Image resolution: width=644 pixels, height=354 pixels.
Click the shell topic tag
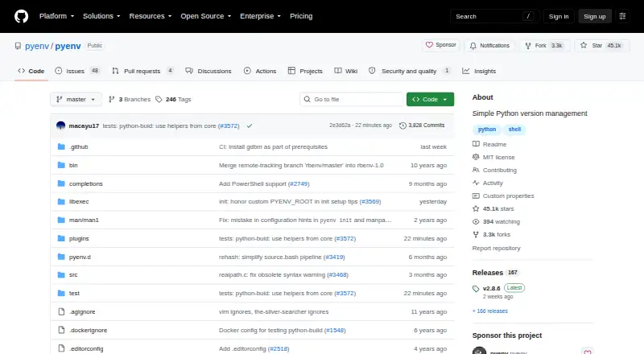514,130
